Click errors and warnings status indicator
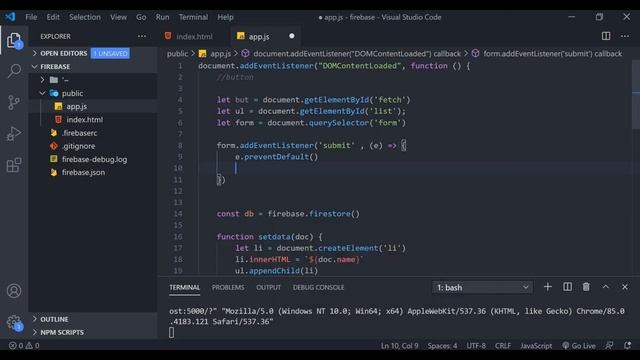Screen dimensions: 640x360 (24, 346)
